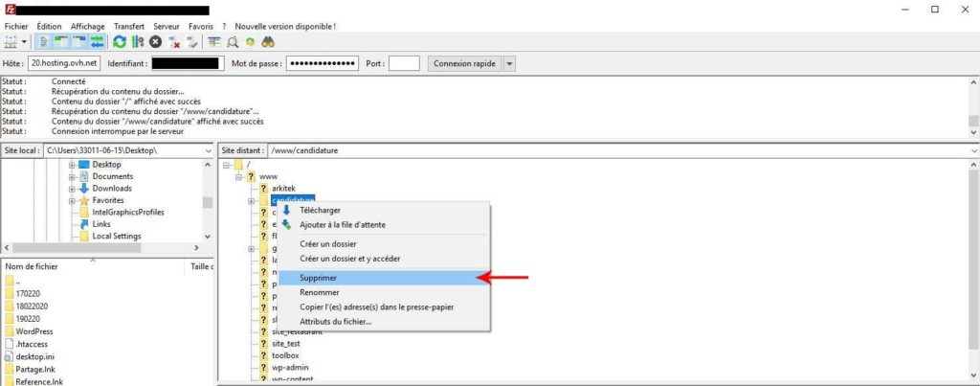Cancel current operation with the X icon
This screenshot has width=980, height=386.
155,41
